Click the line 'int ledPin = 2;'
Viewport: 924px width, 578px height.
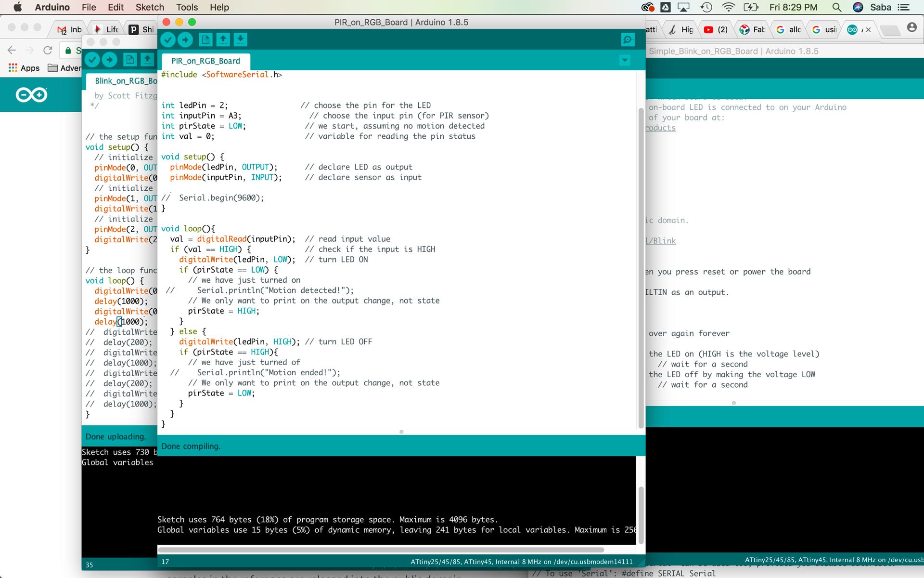click(x=194, y=105)
